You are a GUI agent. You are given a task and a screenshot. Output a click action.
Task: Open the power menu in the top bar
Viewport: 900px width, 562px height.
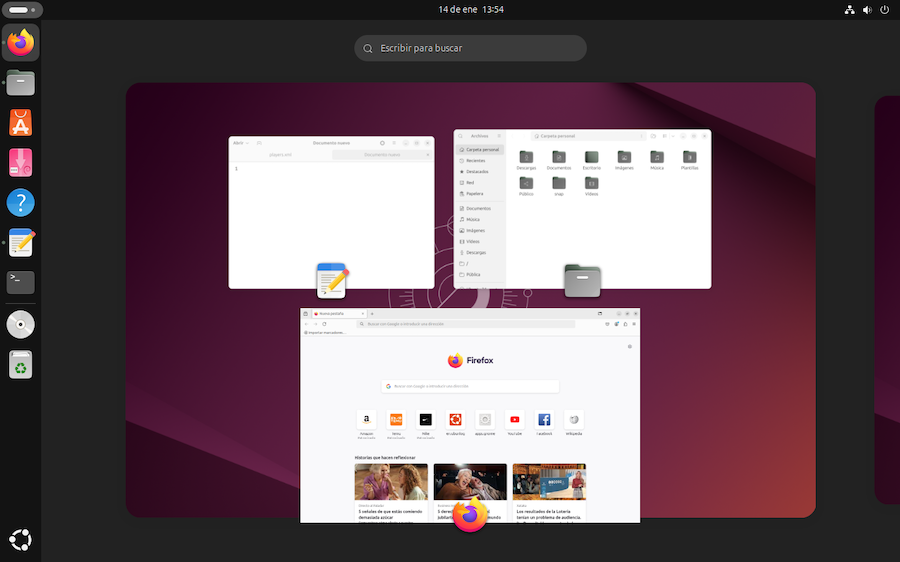(x=883, y=9)
